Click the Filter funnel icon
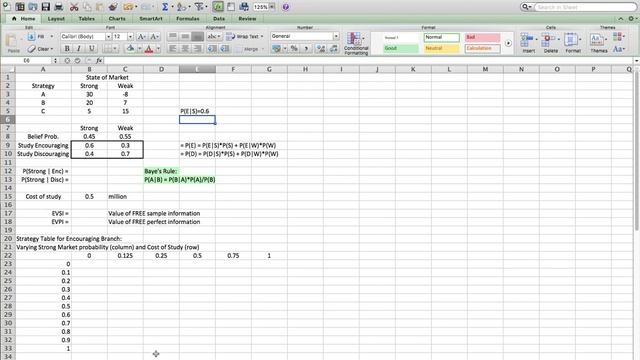 pyautogui.click(x=199, y=7)
